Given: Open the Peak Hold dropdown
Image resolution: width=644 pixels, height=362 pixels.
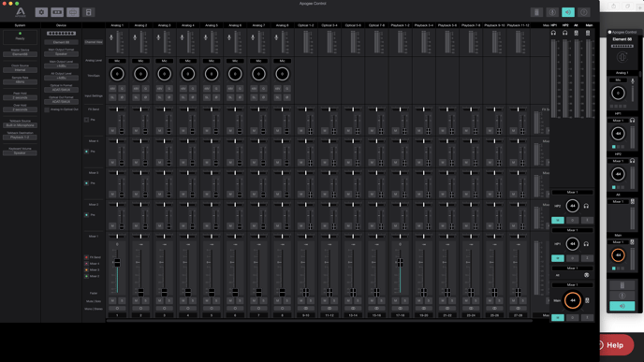Looking at the screenshot, I should [20, 97].
